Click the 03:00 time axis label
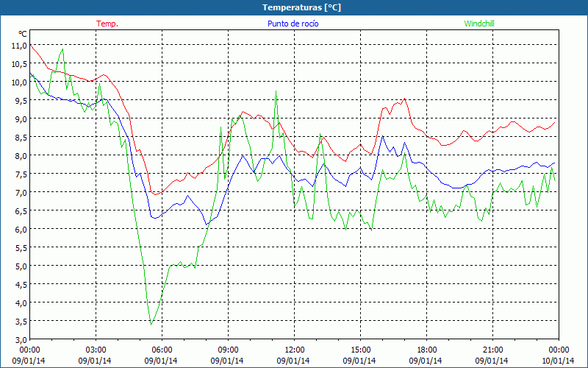The width and height of the screenshot is (588, 368). tap(96, 350)
